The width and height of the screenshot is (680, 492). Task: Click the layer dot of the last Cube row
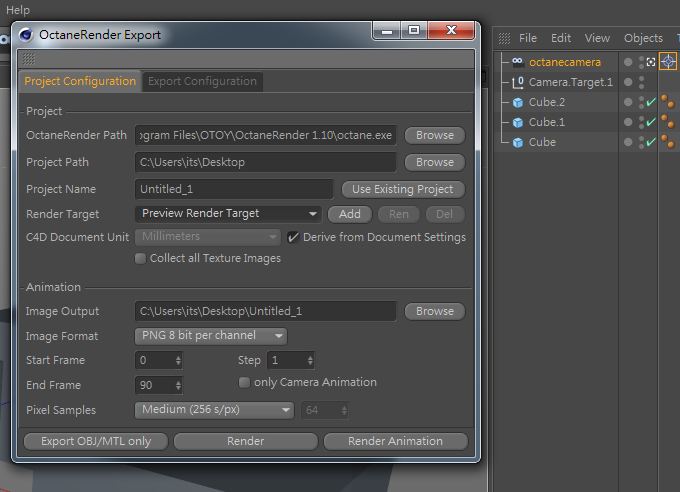tap(628, 142)
